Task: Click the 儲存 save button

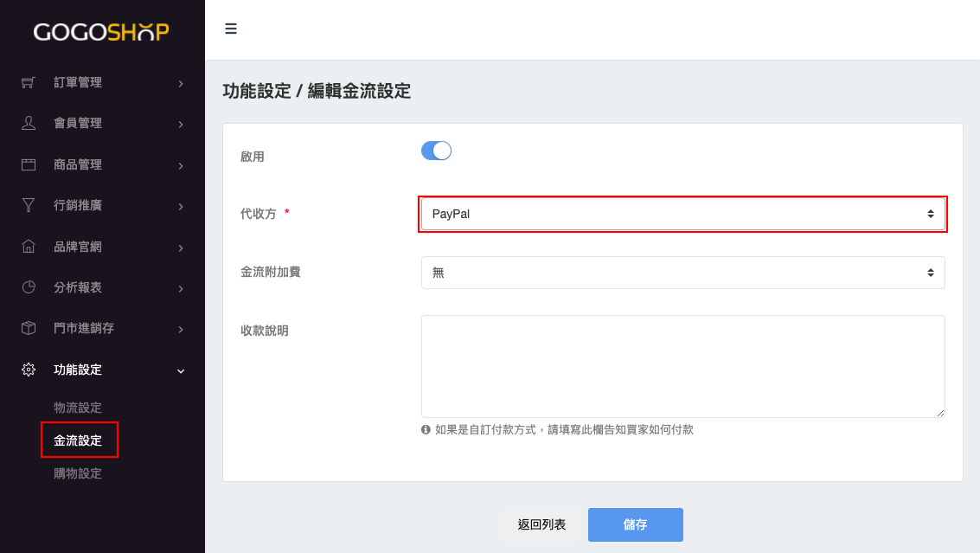Action: coord(635,524)
